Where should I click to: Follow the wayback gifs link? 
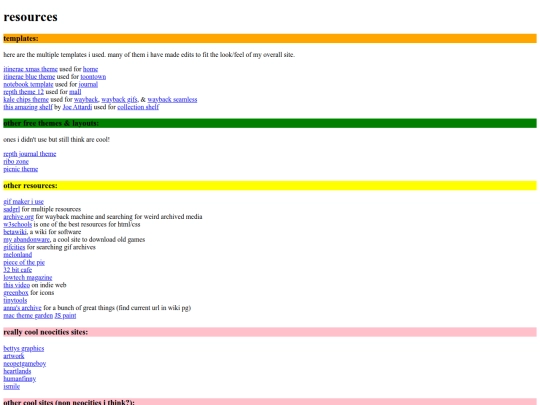(x=119, y=100)
